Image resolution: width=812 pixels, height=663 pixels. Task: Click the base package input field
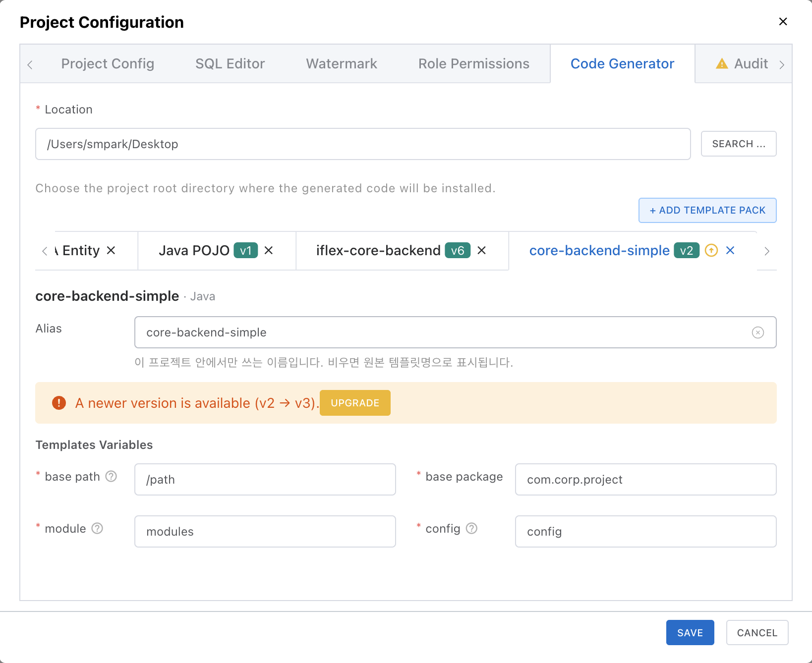click(645, 480)
